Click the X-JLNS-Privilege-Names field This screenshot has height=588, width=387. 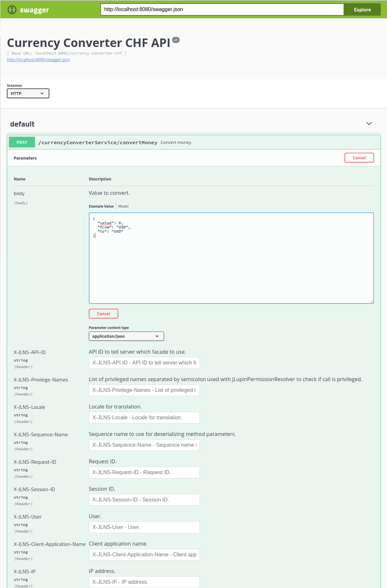[144, 390]
